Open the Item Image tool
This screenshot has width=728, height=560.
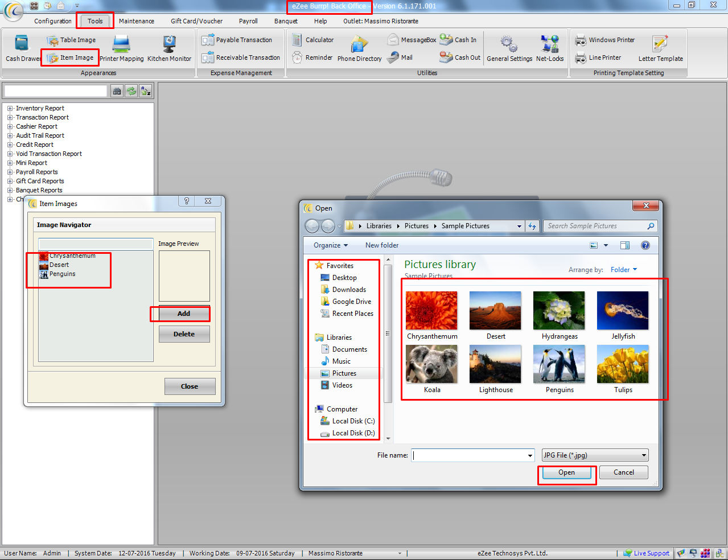[x=71, y=58]
